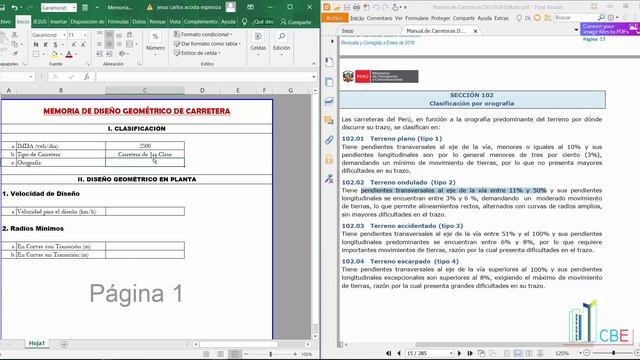
Task: Go to previous page in Foxit
Action: pyautogui.click(x=399, y=353)
